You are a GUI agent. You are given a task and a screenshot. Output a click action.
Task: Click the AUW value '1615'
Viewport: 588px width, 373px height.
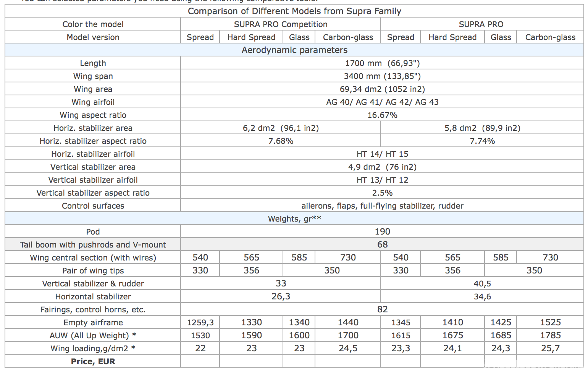[x=401, y=335]
